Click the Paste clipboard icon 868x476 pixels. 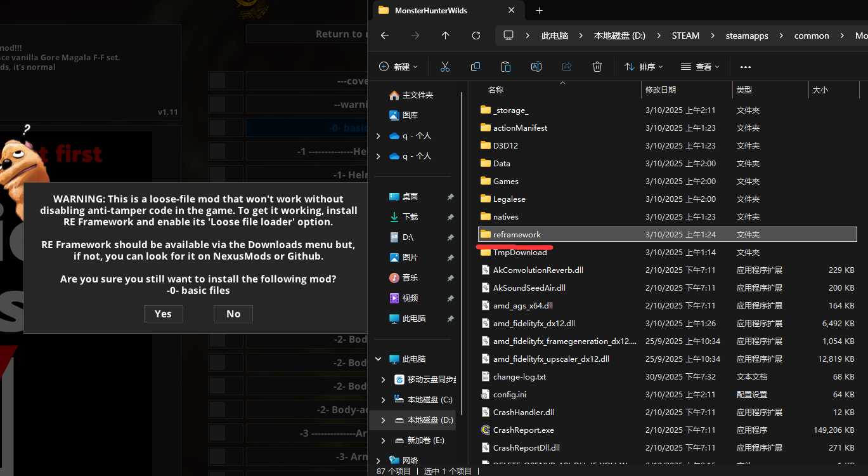pyautogui.click(x=506, y=67)
